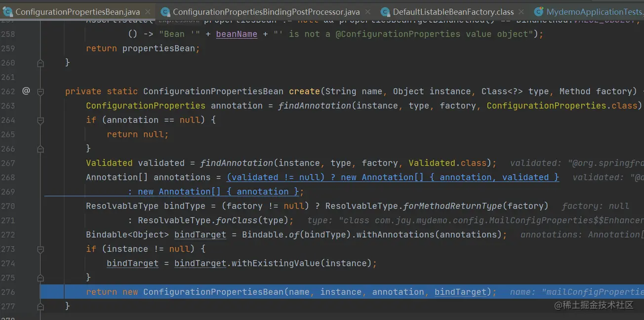Click fold end marker on line 260
Screen dimensions: 644x320
tap(40, 63)
